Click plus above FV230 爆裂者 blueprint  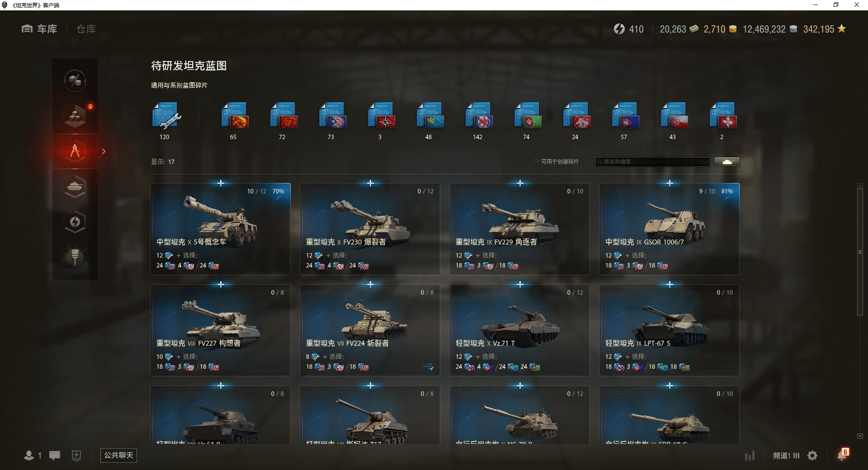(x=370, y=183)
